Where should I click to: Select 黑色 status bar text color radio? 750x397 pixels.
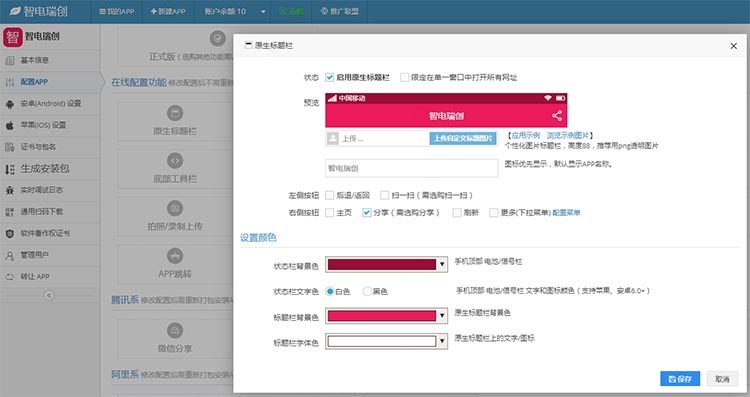[x=367, y=291]
